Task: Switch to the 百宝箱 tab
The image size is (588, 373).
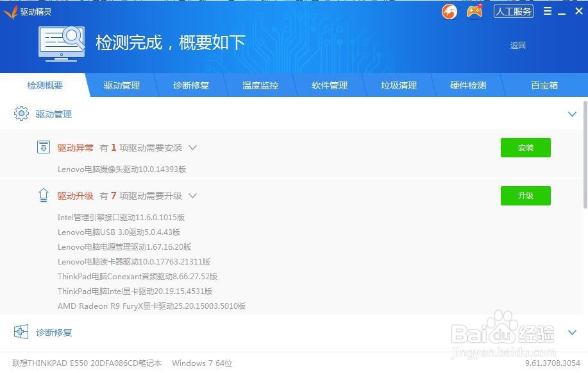Action: [544, 85]
